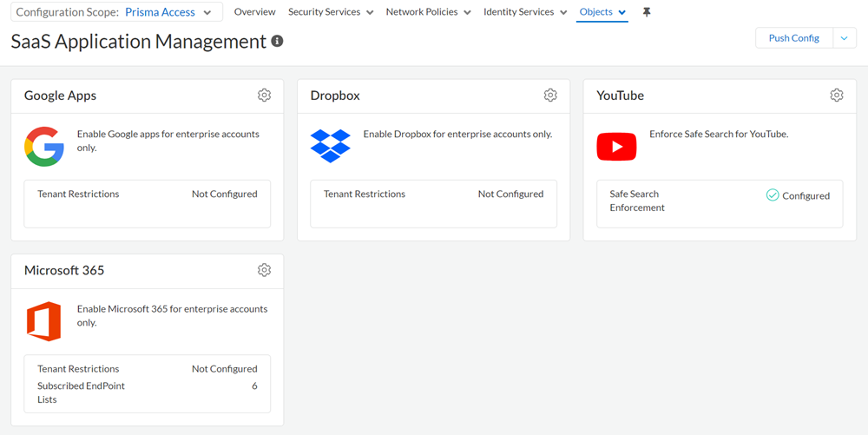The image size is (868, 435).
Task: Expand the Security Services menu
Action: point(331,12)
